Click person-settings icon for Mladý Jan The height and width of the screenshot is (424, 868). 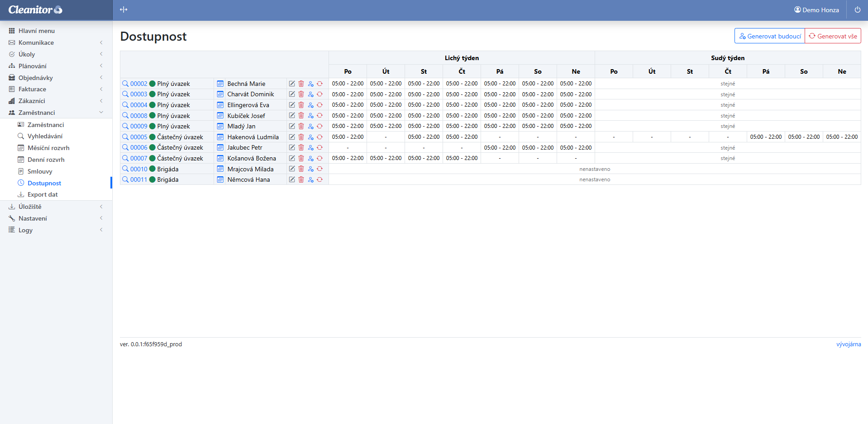(x=310, y=126)
